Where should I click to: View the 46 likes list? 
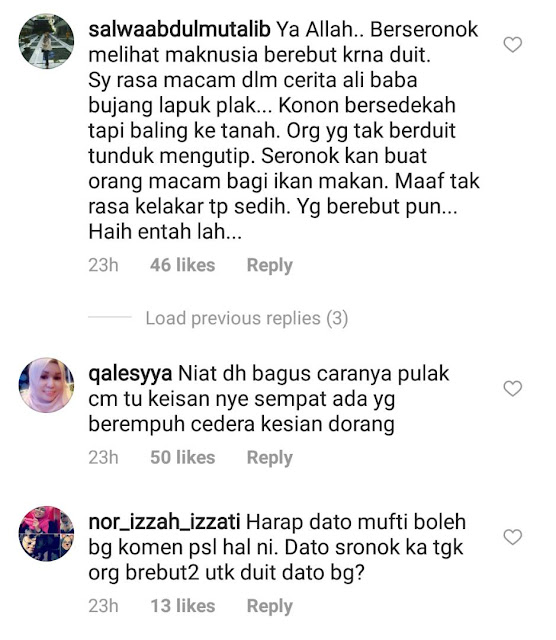182,265
